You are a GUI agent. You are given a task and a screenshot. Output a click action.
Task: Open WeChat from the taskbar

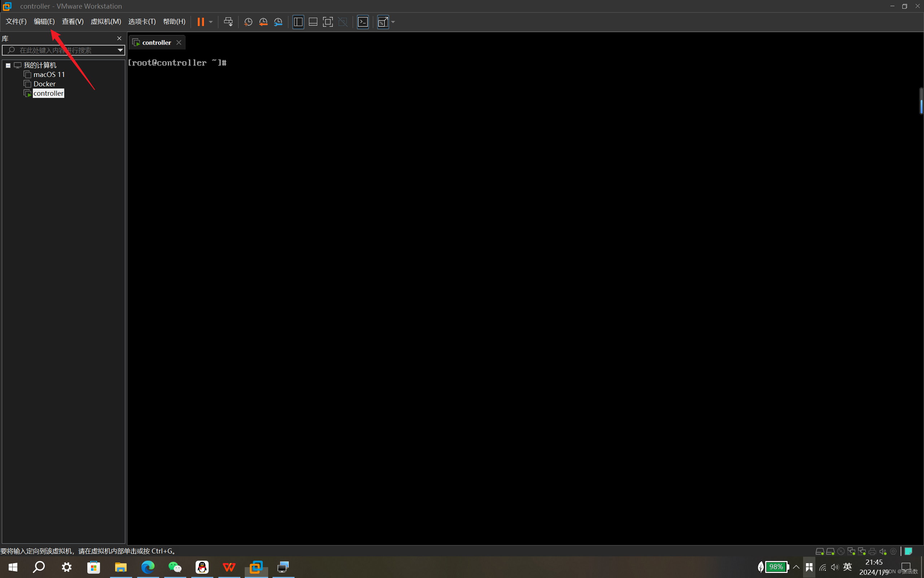tap(175, 567)
